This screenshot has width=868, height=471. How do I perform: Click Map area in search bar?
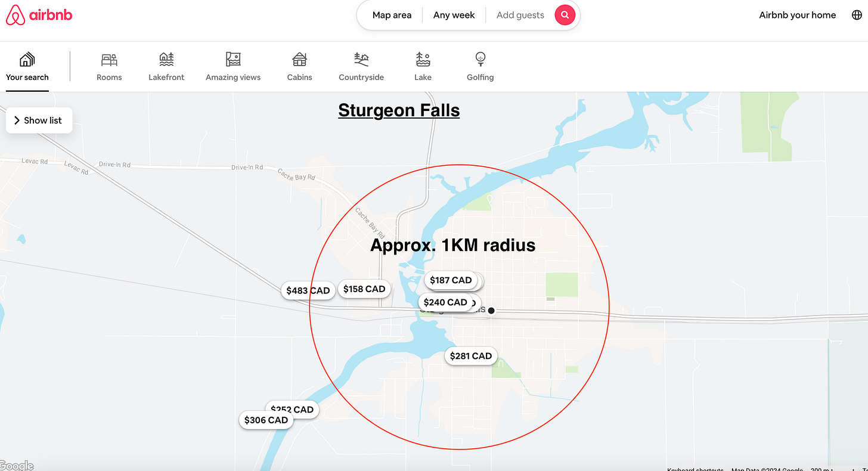(x=392, y=15)
